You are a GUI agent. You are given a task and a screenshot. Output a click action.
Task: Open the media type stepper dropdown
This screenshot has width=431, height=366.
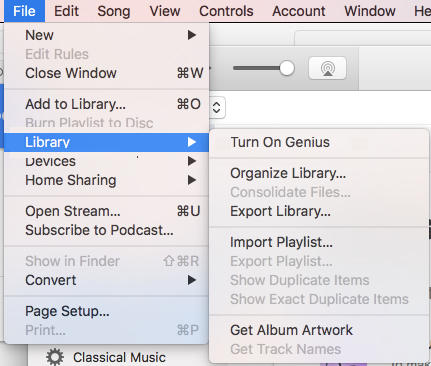coord(217,107)
